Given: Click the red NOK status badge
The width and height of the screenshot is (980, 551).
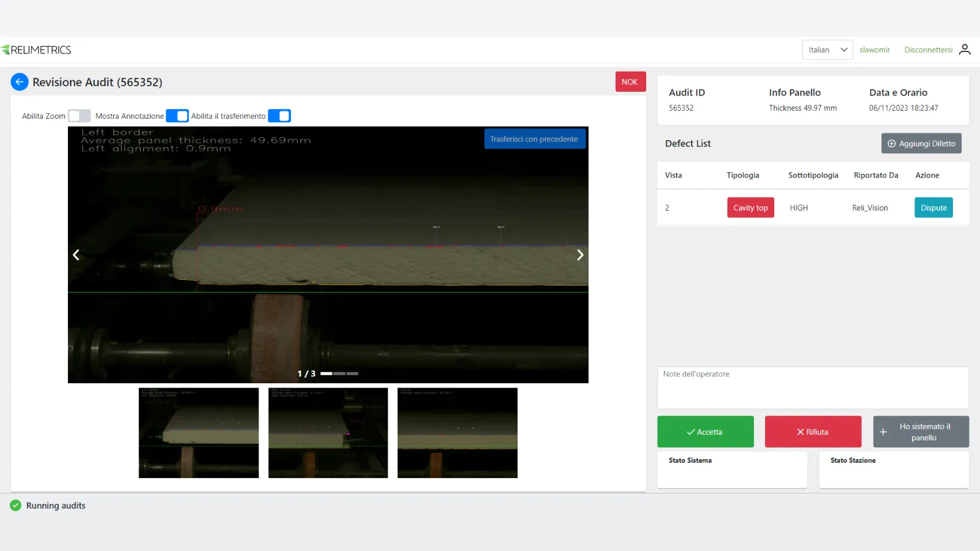Looking at the screenshot, I should point(630,82).
